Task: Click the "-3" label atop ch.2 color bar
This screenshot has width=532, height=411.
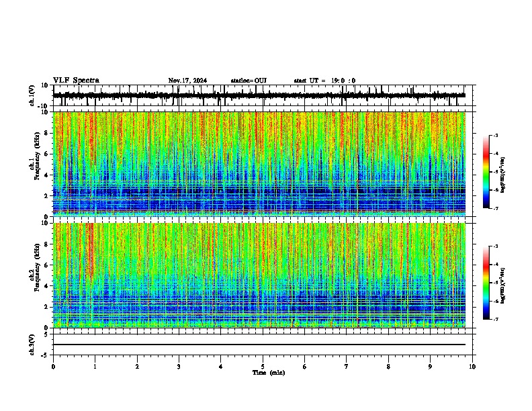Action: point(495,246)
